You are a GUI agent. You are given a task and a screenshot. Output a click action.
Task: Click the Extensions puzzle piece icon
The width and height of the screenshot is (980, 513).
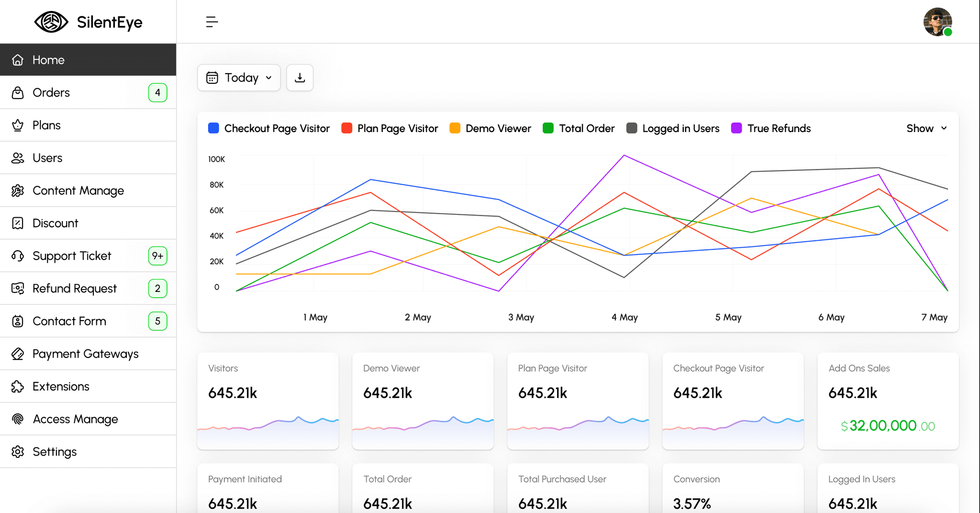[x=18, y=386]
